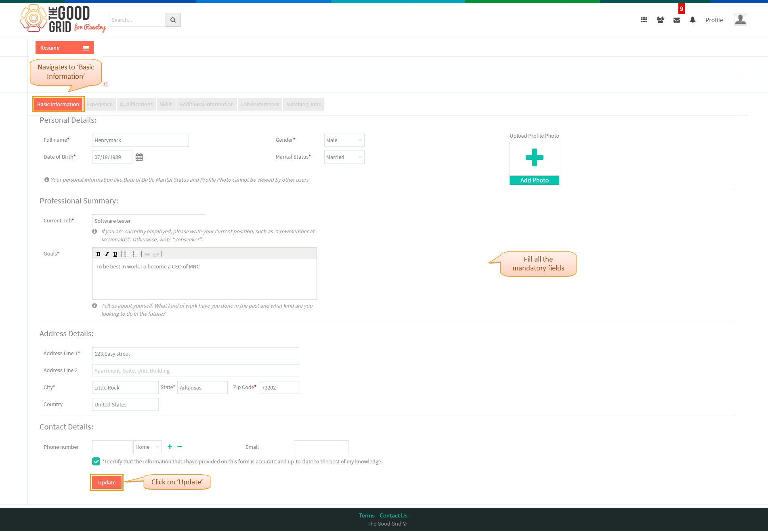The width and height of the screenshot is (768, 532).
Task: Open the Job Preferences tab
Action: tap(260, 104)
